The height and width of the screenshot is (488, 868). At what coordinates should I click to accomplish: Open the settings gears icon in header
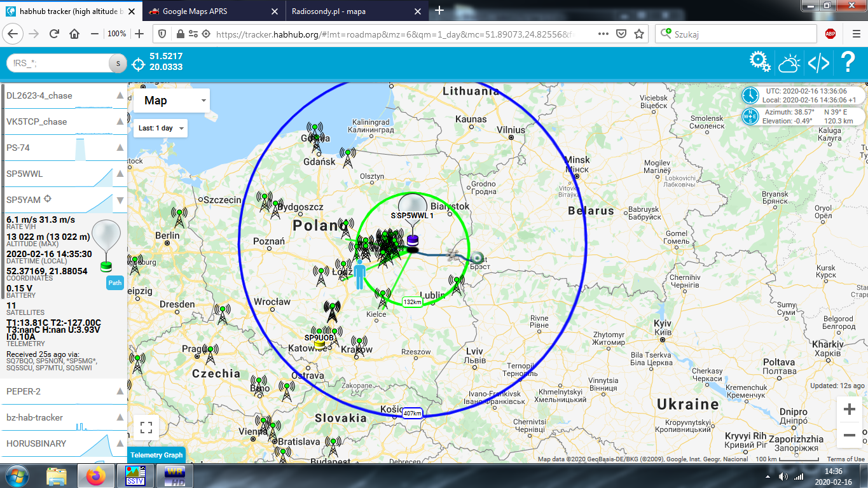click(x=760, y=62)
